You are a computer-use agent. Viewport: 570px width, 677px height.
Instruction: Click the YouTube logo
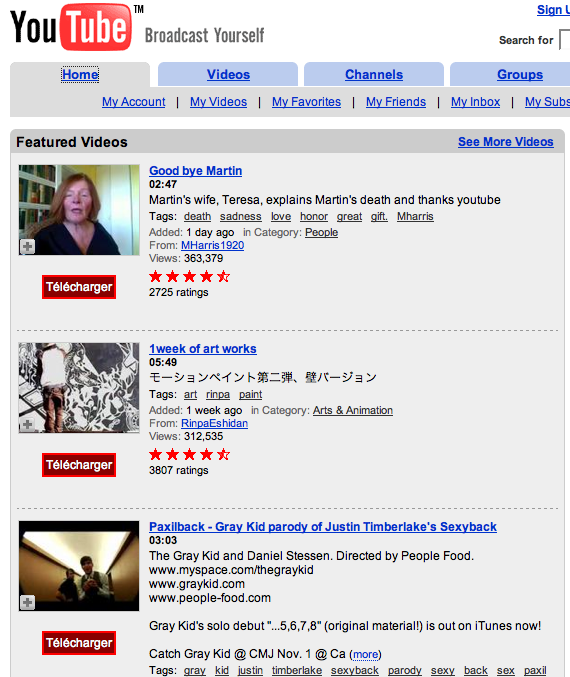pos(71,27)
